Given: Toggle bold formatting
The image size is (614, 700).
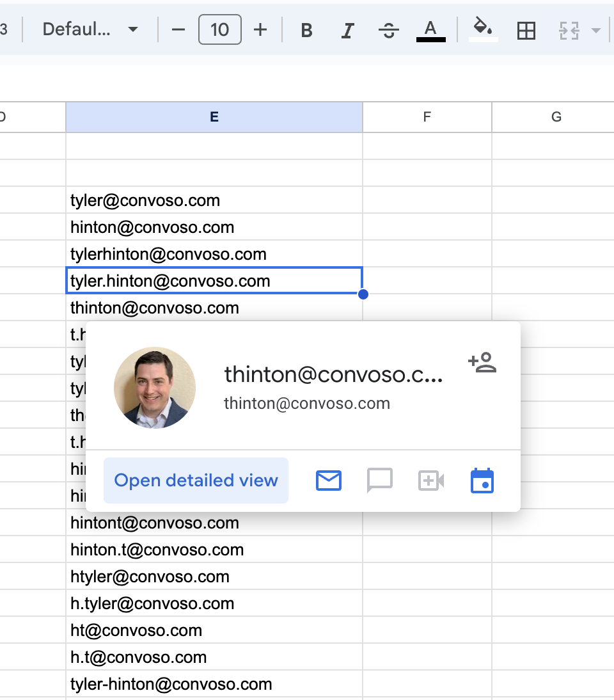Looking at the screenshot, I should pyautogui.click(x=306, y=30).
